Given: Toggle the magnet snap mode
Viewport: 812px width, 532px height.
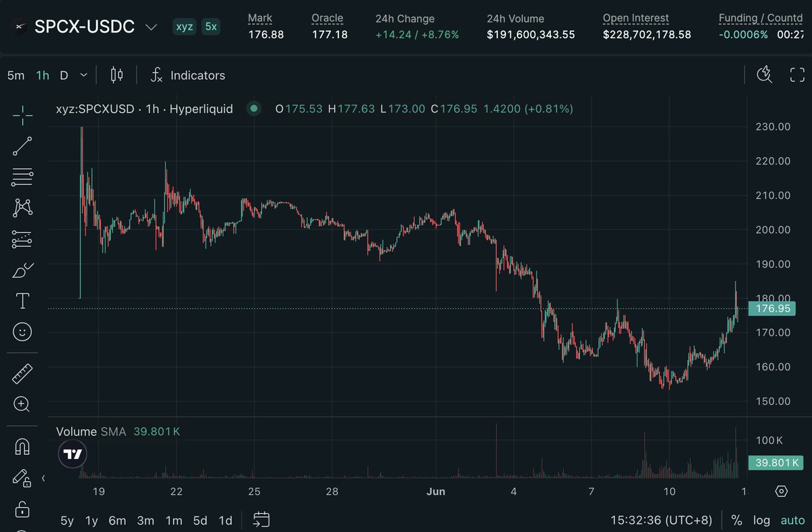Looking at the screenshot, I should [22, 446].
